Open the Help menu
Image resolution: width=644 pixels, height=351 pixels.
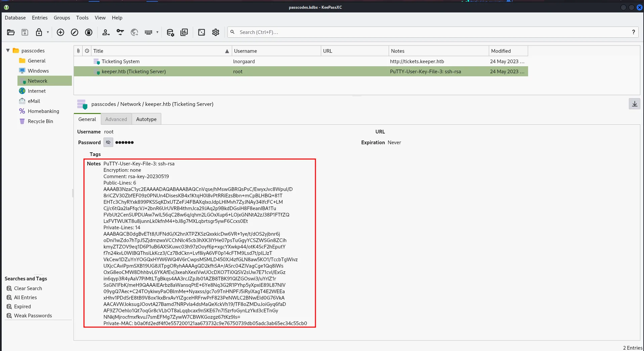[117, 18]
